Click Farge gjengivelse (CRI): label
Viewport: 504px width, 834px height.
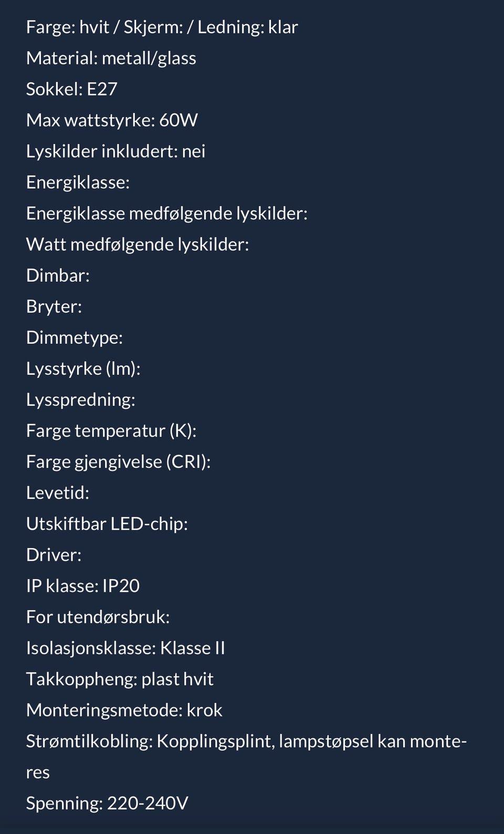(119, 462)
